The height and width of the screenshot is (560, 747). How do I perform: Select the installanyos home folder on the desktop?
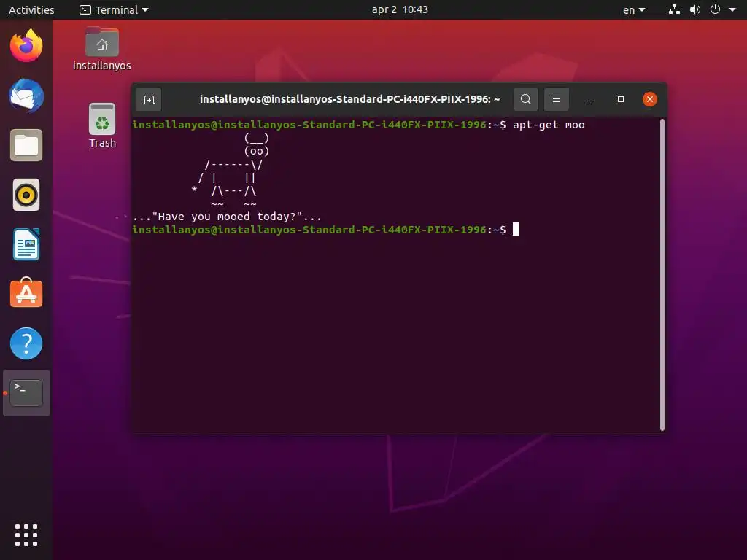(102, 49)
